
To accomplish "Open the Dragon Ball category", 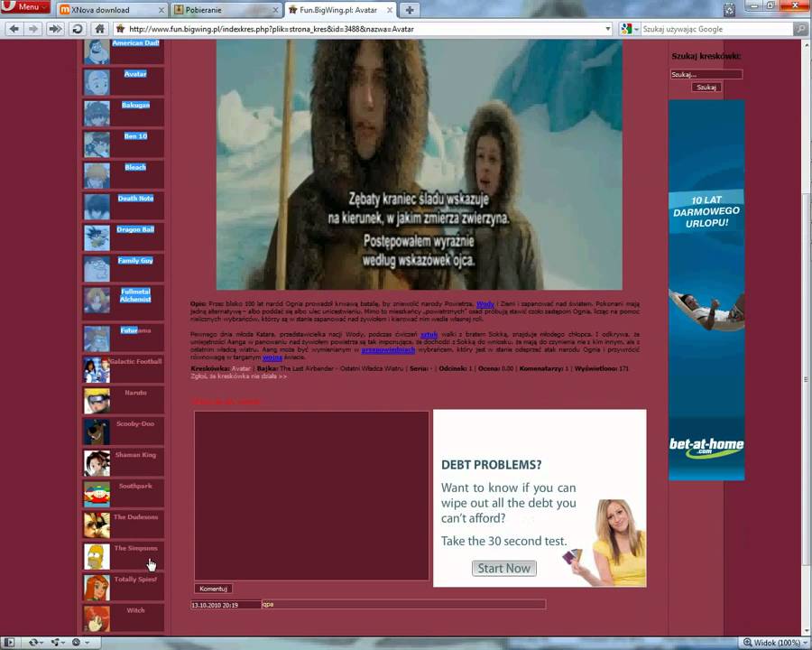I will pyautogui.click(x=135, y=229).
